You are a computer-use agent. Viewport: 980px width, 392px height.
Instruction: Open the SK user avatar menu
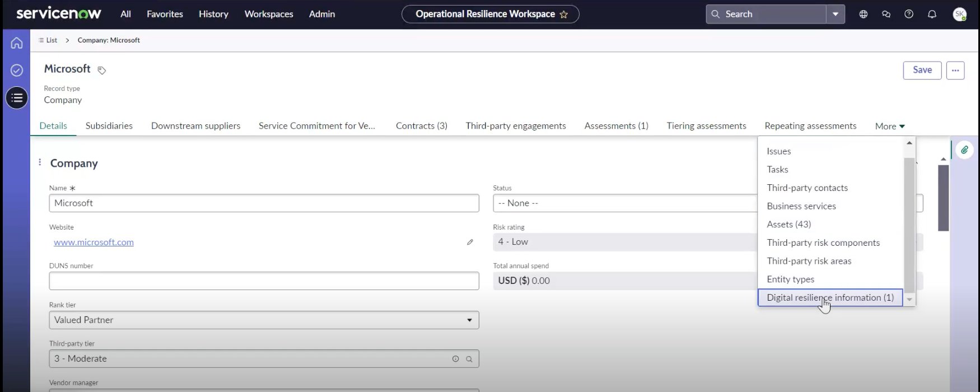959,14
